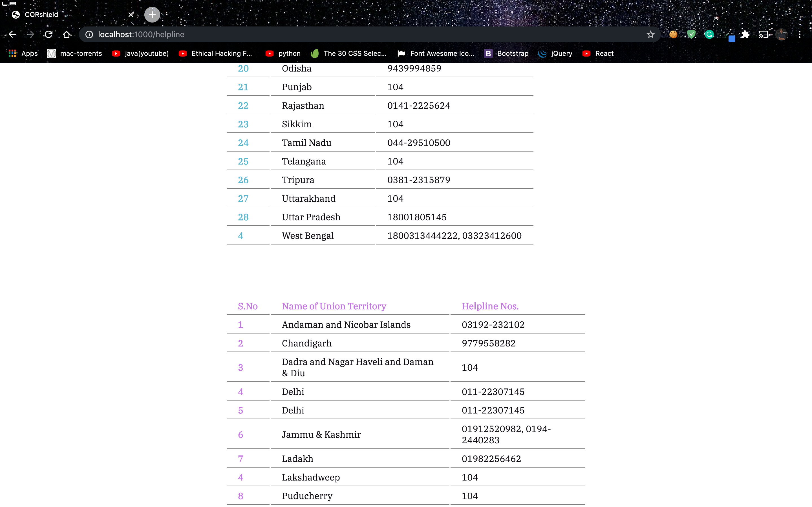Open the Grammarly extension
The height and width of the screenshot is (507, 812).
(709, 35)
